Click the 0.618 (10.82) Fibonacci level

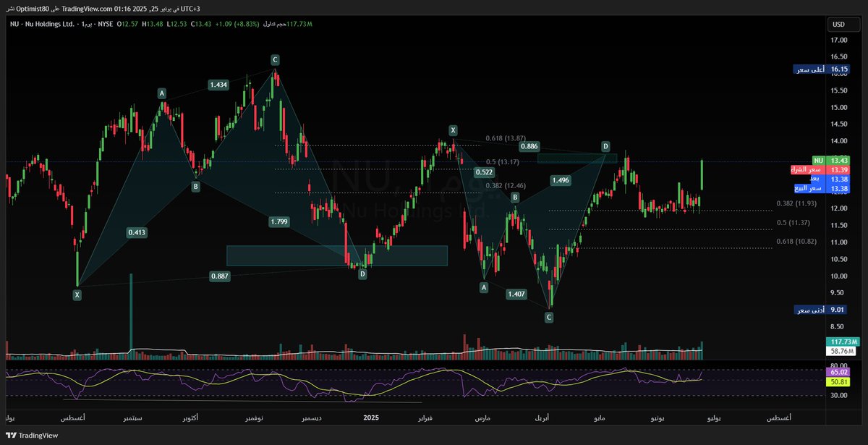coord(796,242)
